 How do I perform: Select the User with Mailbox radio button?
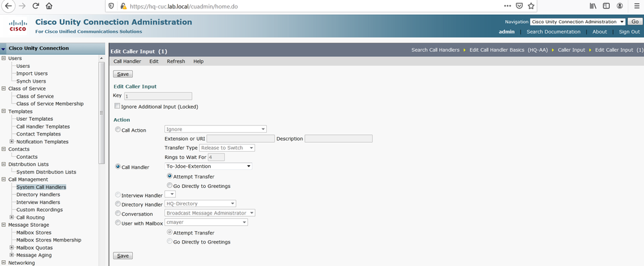tap(118, 223)
